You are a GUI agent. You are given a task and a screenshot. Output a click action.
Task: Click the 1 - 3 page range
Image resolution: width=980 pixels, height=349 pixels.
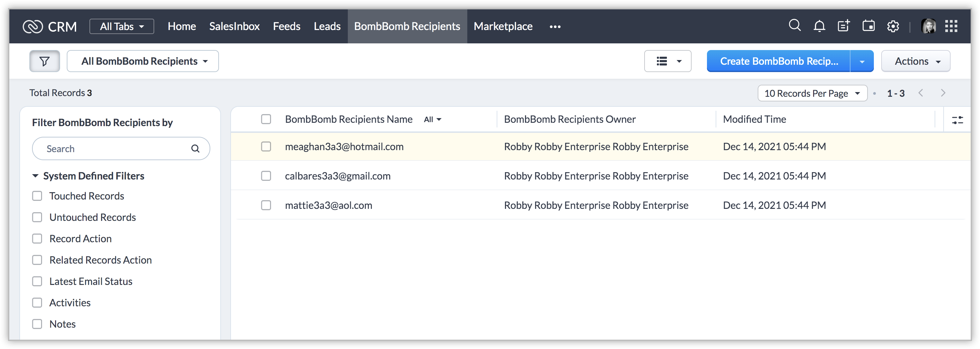896,93
